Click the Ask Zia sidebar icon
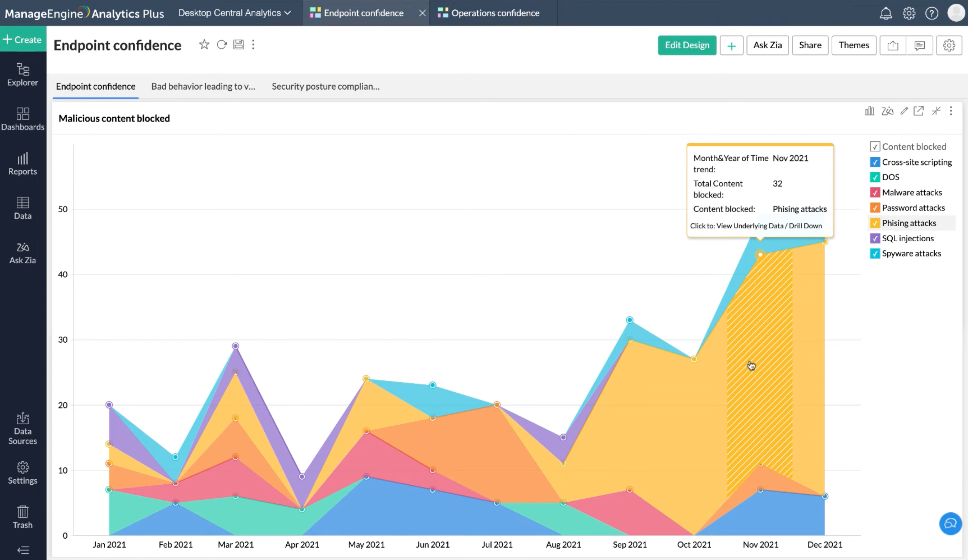 [x=23, y=253]
